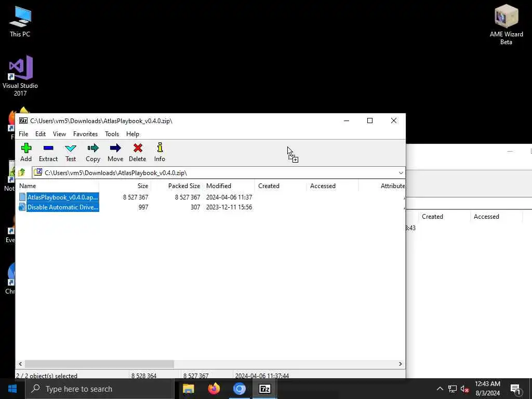Screen dimensions: 532x399
Task: Click the Copy toolbar button
Action: pyautogui.click(x=93, y=152)
